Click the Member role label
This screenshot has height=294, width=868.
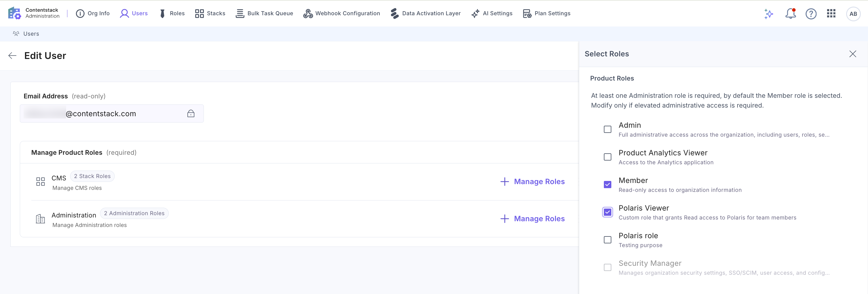[633, 180]
